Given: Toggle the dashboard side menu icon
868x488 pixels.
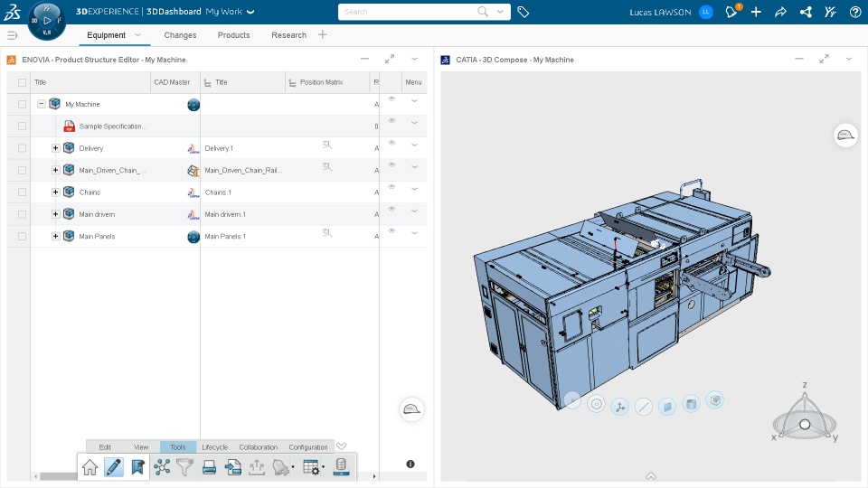Looking at the screenshot, I should pos(12,35).
